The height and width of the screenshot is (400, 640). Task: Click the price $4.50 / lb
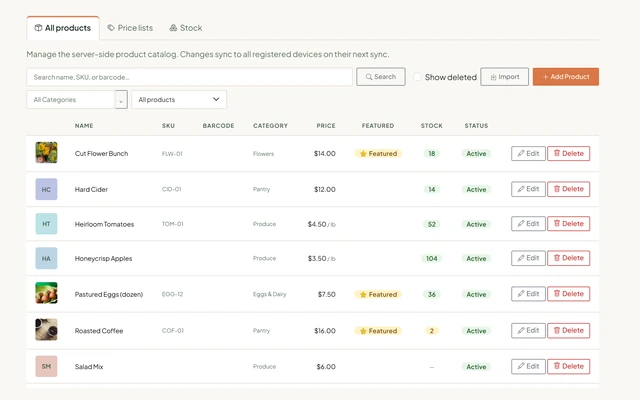coord(322,224)
